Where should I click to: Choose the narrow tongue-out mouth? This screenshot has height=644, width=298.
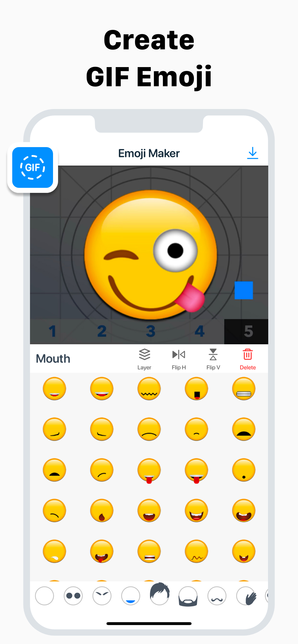click(149, 471)
